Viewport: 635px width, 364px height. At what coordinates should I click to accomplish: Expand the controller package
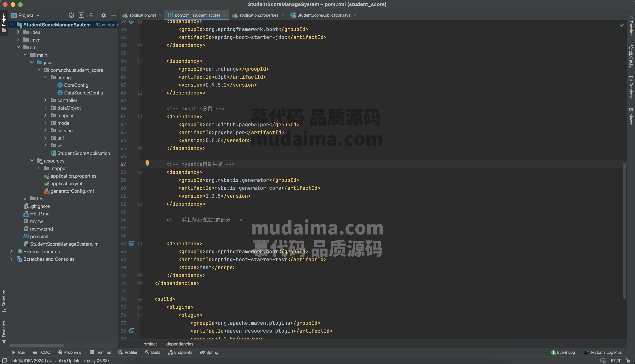tap(45, 100)
